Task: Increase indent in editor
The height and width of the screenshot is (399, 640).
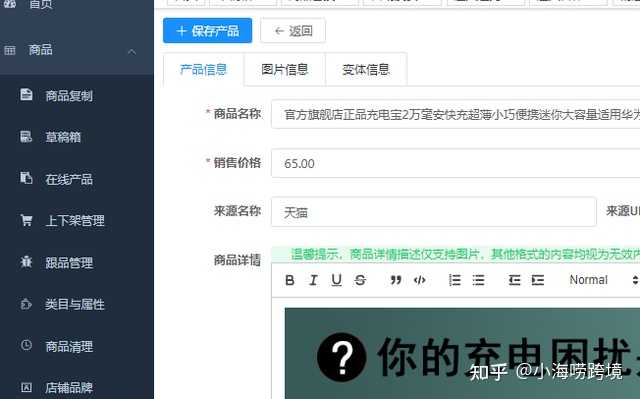Action: [x=538, y=280]
